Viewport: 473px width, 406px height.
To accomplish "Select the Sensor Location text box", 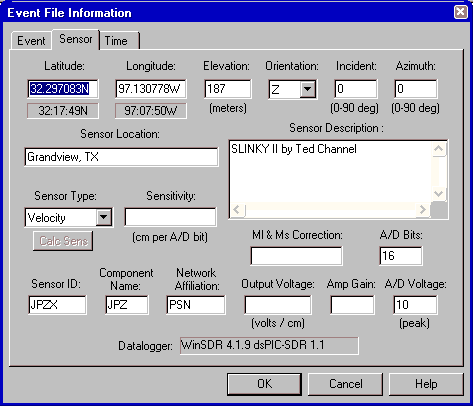I will [121, 157].
